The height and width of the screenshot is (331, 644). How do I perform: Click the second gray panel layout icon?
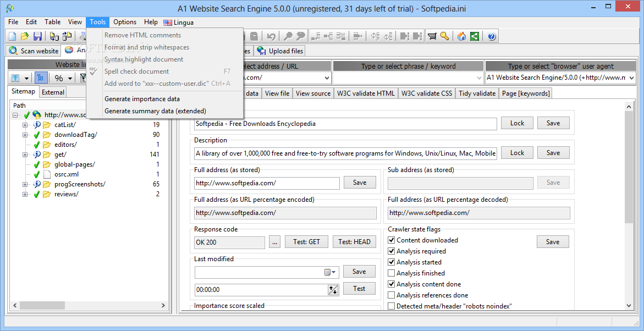pyautogui.click(x=418, y=36)
